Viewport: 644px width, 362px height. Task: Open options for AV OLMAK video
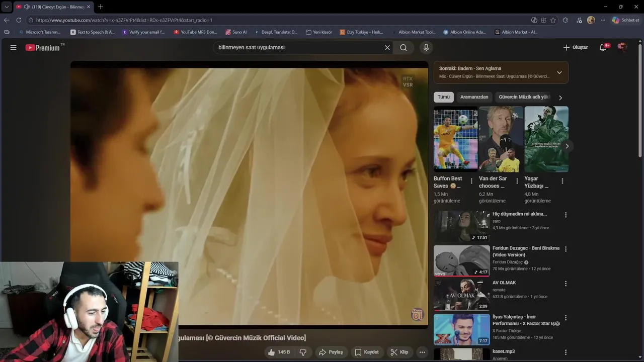(x=566, y=284)
